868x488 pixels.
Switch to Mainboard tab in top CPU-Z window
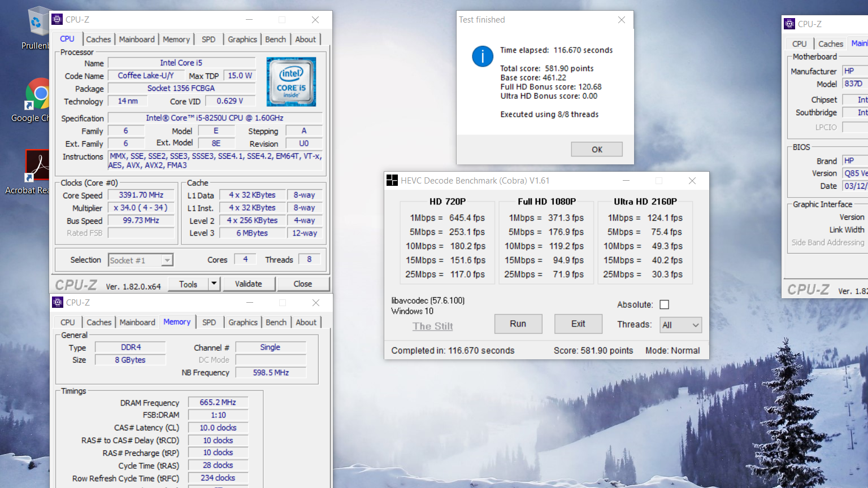pyautogui.click(x=137, y=40)
